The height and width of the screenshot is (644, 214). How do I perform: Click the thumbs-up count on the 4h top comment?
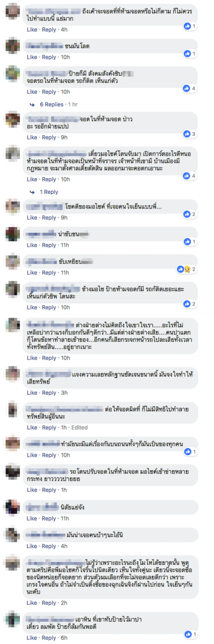click(190, 26)
